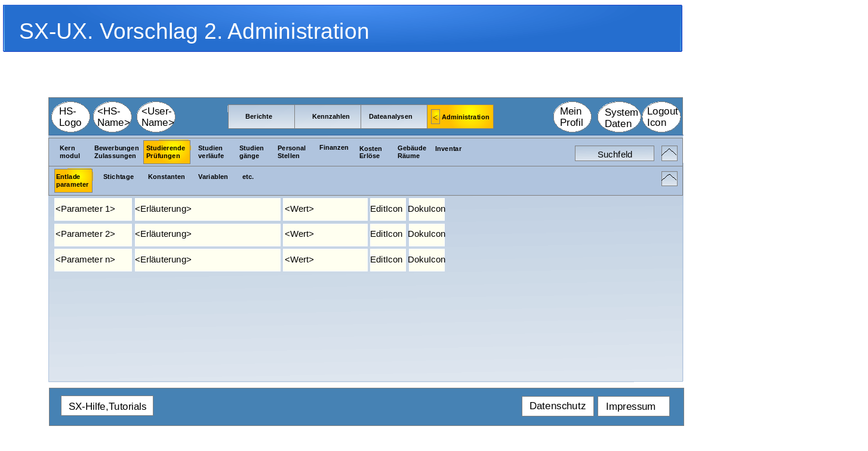Open the Datenschutz link
Screen dimensions: 868x451
coord(558,406)
